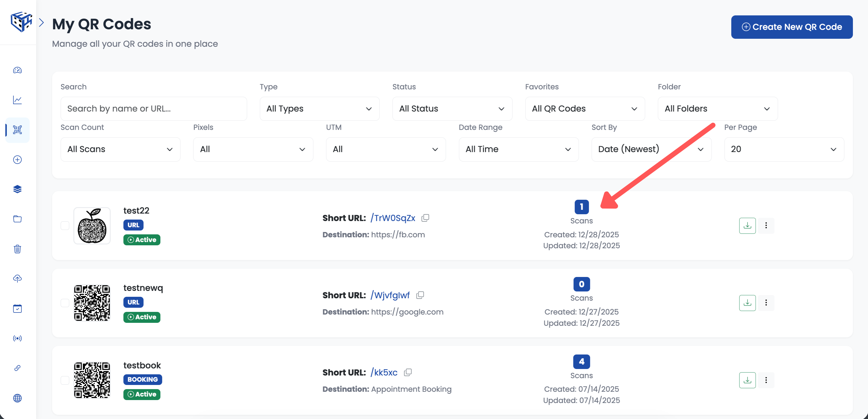This screenshot has width=868, height=419.
Task: Open the /Wjvfglwf short URL link
Action: pos(390,295)
